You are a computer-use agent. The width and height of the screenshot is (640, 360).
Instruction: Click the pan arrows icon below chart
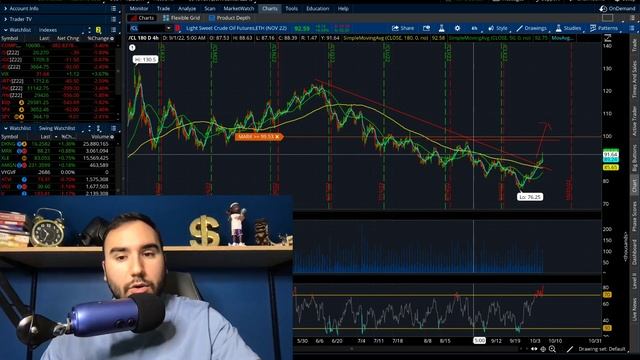tap(534, 349)
